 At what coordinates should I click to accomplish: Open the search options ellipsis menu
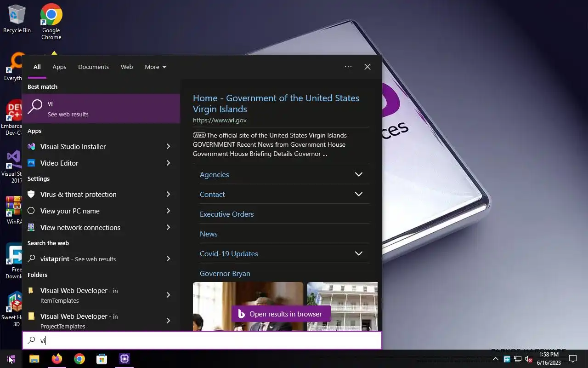click(348, 67)
